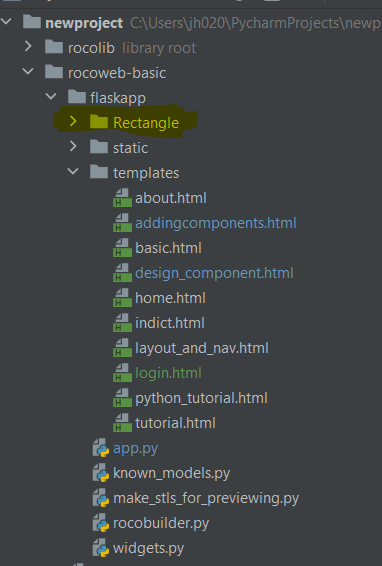This screenshot has height=566, width=382.
Task: Click the rocolib folder icon
Action: pyautogui.click(x=54, y=47)
